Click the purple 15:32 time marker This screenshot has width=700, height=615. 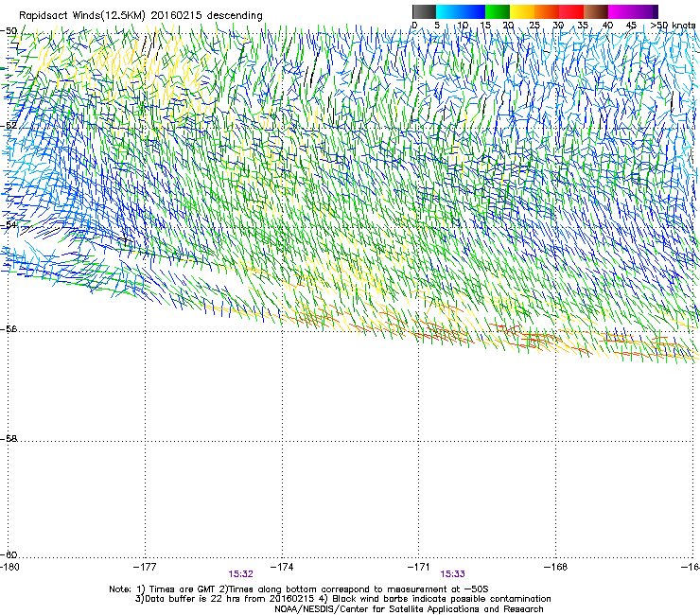tap(240, 574)
